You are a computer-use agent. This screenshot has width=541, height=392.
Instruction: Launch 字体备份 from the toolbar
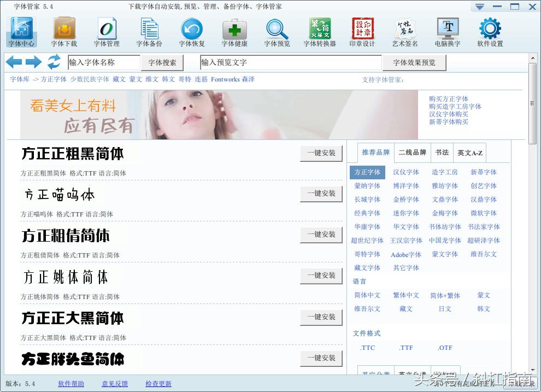(x=149, y=30)
